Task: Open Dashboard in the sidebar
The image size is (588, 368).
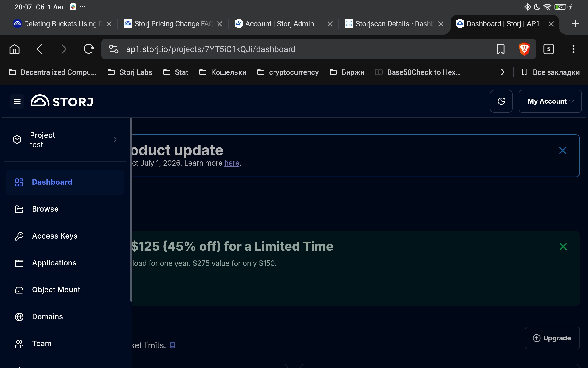Action: click(65, 182)
